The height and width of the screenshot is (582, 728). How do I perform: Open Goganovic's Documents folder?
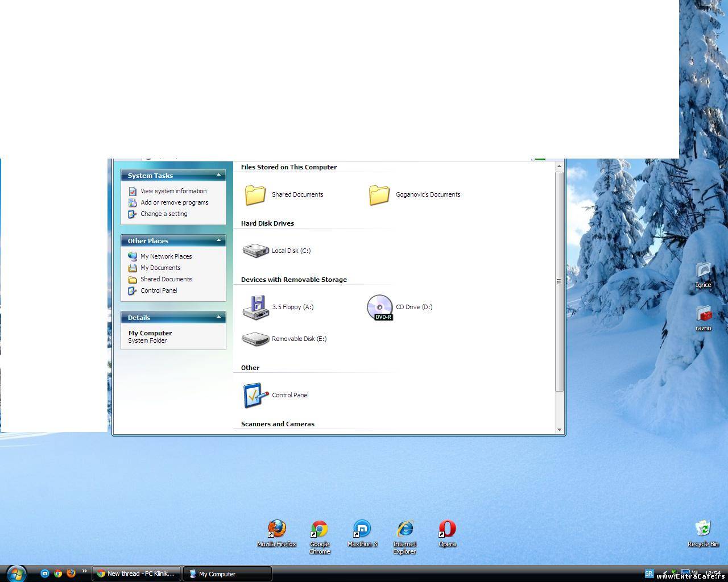[x=379, y=195]
